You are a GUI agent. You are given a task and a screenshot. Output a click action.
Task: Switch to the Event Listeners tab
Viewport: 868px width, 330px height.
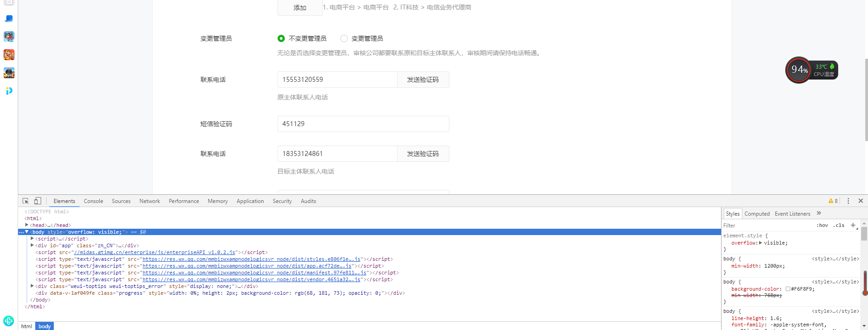coord(793,214)
